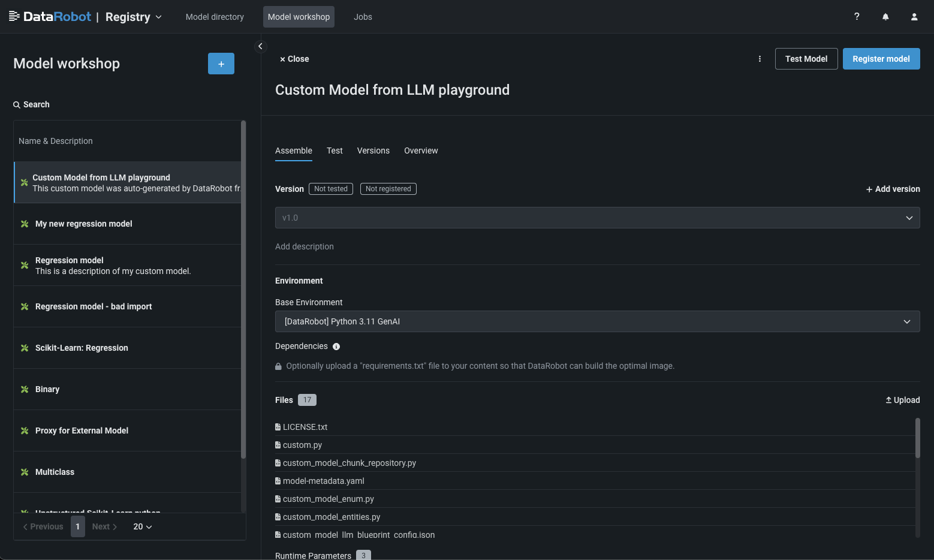The width and height of the screenshot is (934, 560).
Task: Click the Add version link
Action: coord(893,189)
